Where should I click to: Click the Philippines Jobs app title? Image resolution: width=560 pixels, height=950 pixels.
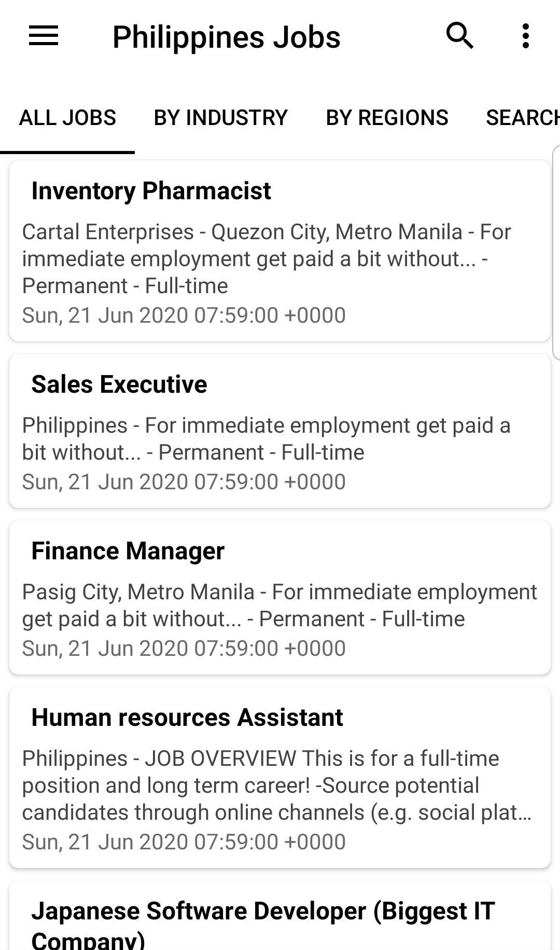(x=227, y=37)
